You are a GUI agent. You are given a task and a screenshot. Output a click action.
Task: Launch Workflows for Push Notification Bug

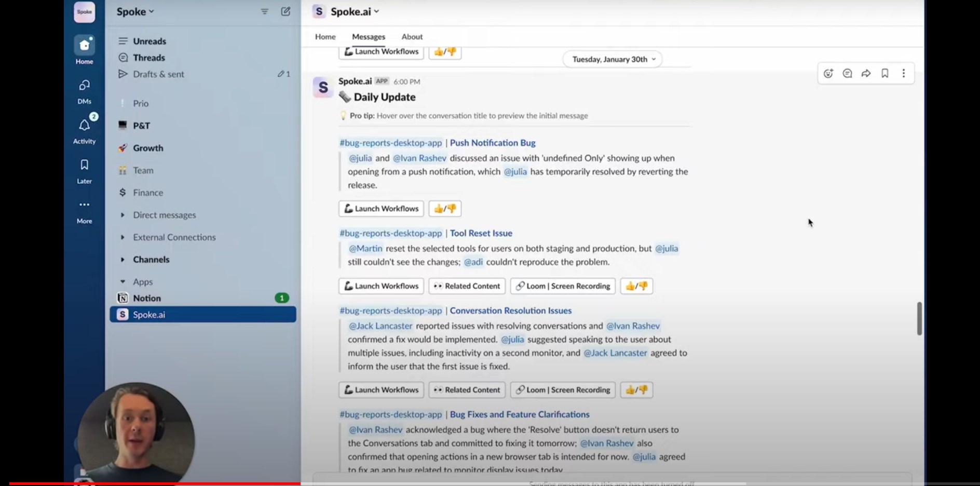[382, 209]
